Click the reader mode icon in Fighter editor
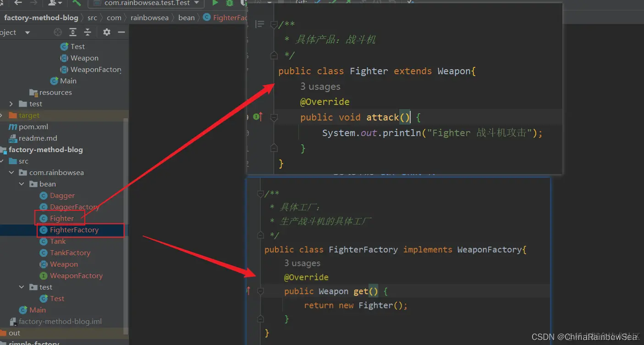The width and height of the screenshot is (644, 345). tap(260, 24)
